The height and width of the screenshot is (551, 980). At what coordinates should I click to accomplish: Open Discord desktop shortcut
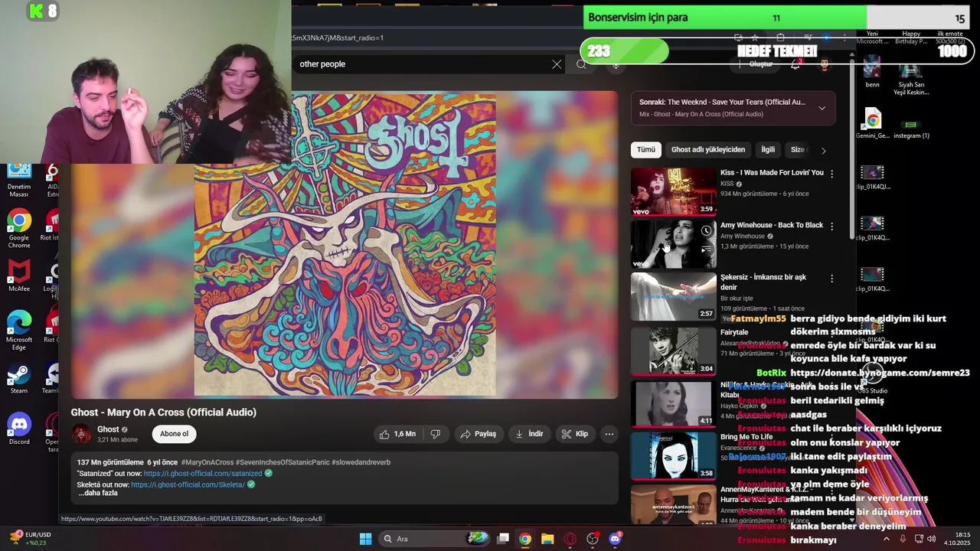19,429
